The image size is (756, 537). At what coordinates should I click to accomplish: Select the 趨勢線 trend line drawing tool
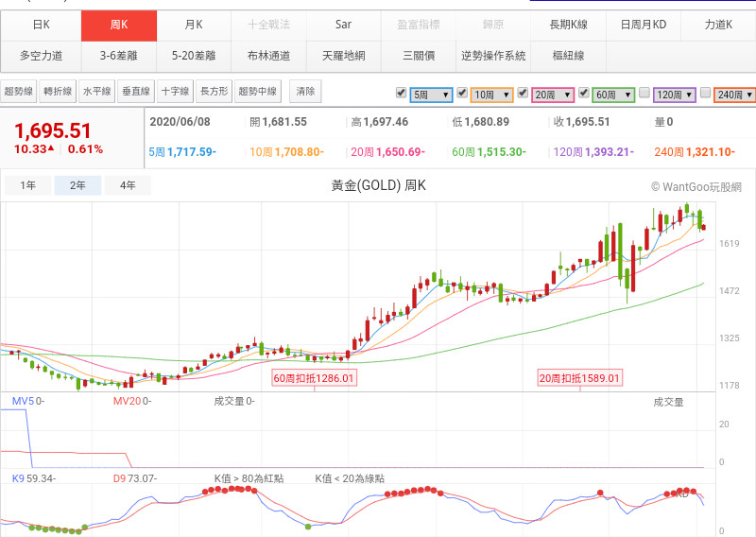(x=19, y=92)
